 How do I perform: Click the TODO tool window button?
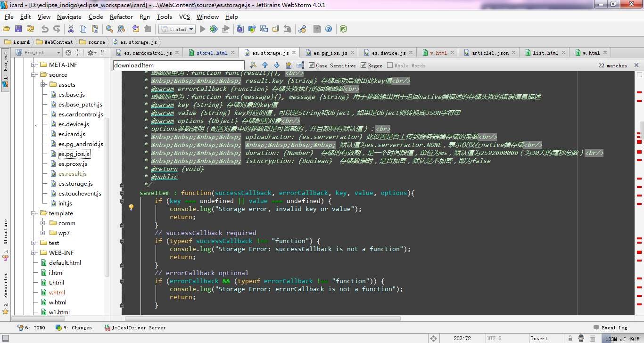point(32,327)
